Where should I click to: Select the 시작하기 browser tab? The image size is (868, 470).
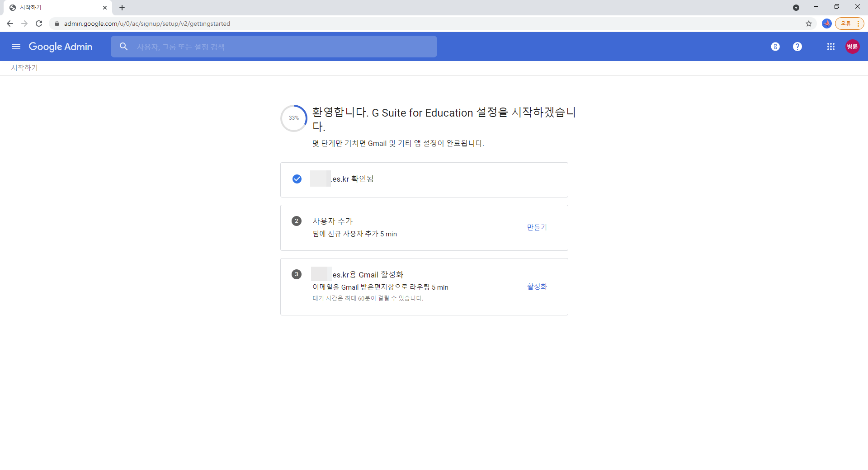(x=57, y=8)
